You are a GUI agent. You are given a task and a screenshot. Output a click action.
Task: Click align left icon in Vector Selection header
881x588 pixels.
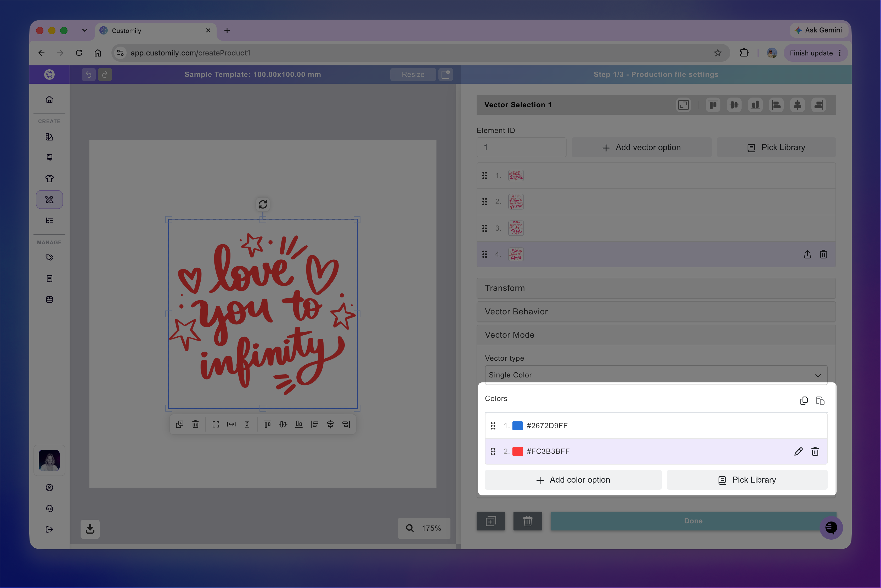(776, 105)
